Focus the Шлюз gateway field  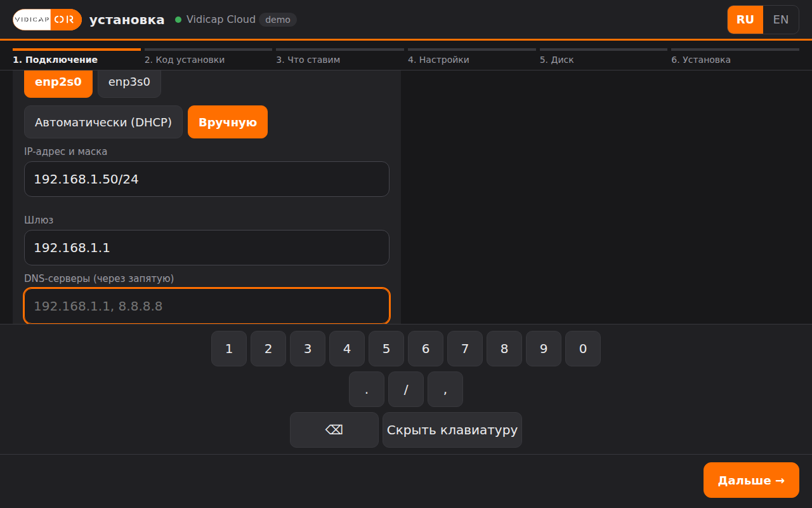point(207,248)
